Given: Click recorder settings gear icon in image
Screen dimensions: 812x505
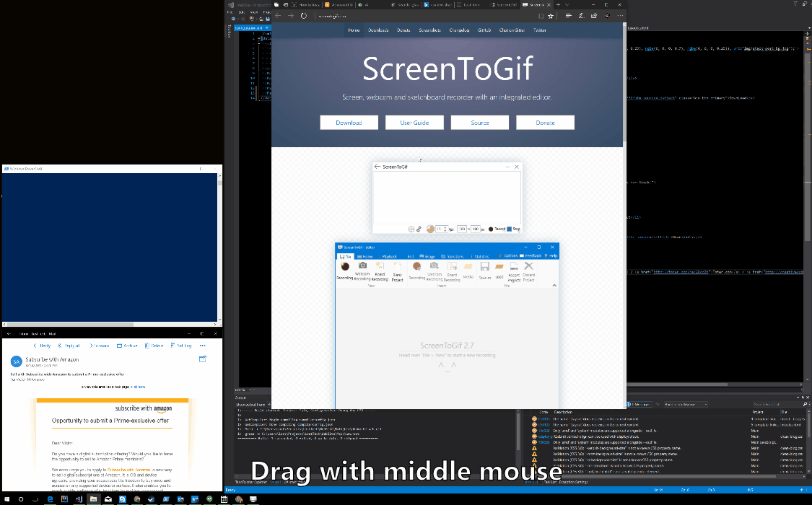Looking at the screenshot, I should pos(419,229).
